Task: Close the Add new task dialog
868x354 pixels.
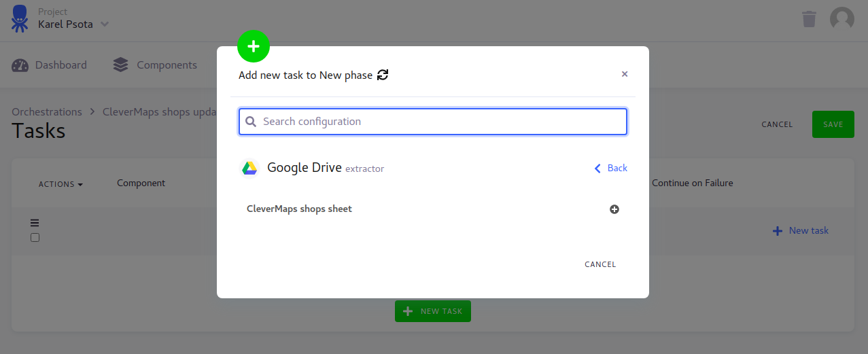Action: click(625, 74)
